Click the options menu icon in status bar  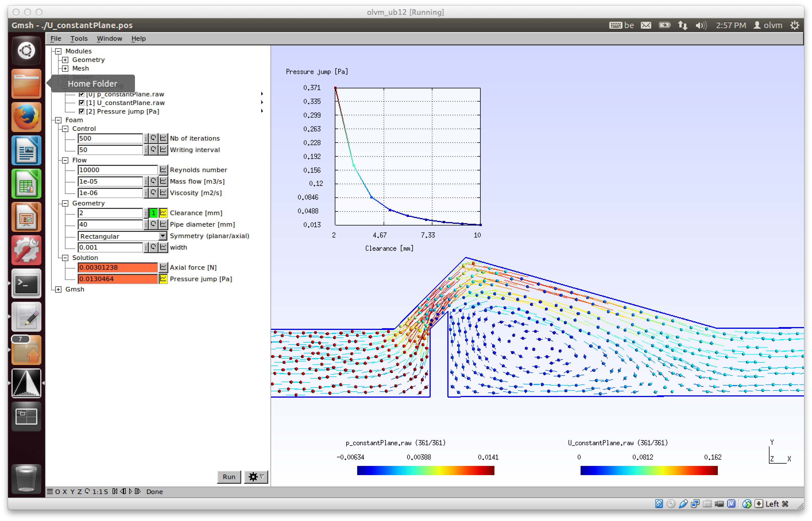pos(50,491)
